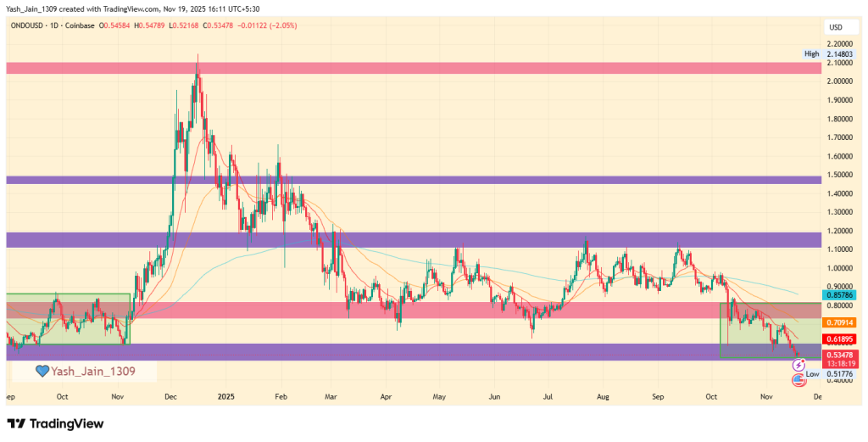Click the Yash_Jain_1309 watermark username
The image size is (868, 442).
92,371
